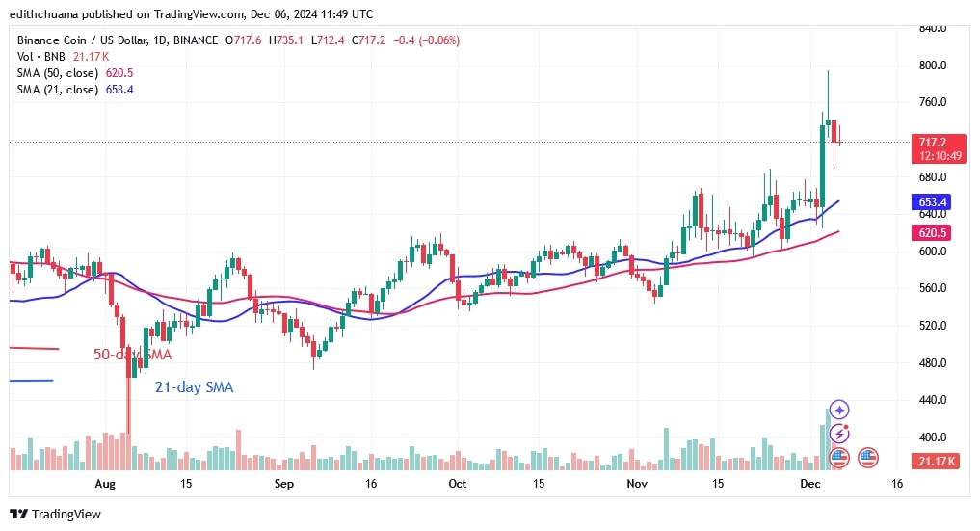Image resolution: width=980 pixels, height=531 pixels.
Task: Click the high value H735.1
Action: (286, 40)
